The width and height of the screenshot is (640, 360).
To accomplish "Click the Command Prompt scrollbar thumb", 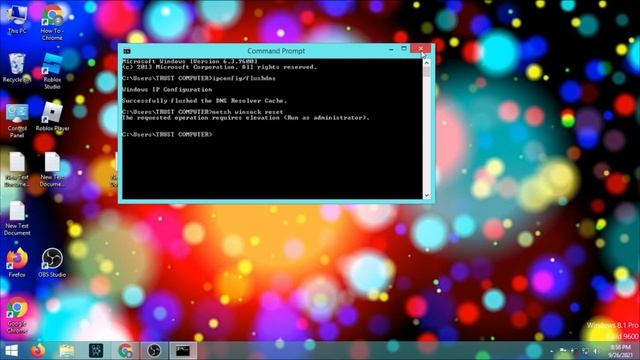I will click(427, 71).
